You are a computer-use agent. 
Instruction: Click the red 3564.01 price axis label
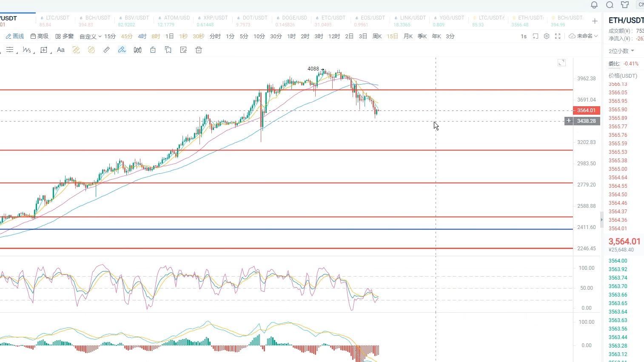[586, 110]
